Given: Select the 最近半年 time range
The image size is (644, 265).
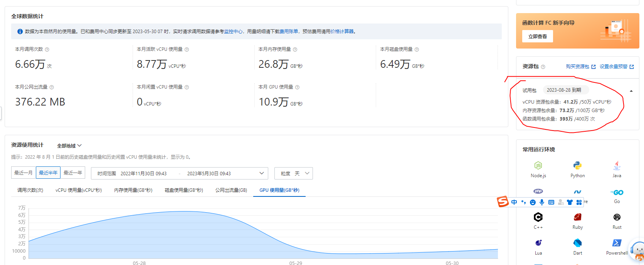Looking at the screenshot, I should [x=48, y=173].
